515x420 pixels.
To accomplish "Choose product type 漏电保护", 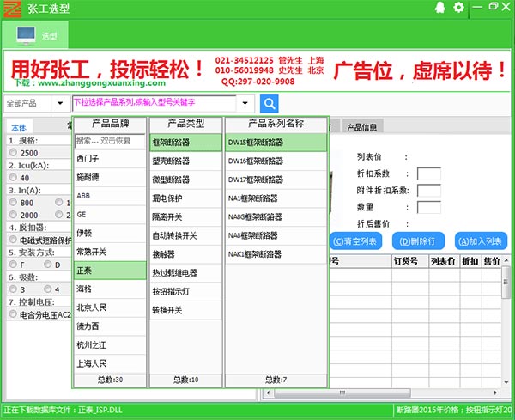I will click(186, 198).
